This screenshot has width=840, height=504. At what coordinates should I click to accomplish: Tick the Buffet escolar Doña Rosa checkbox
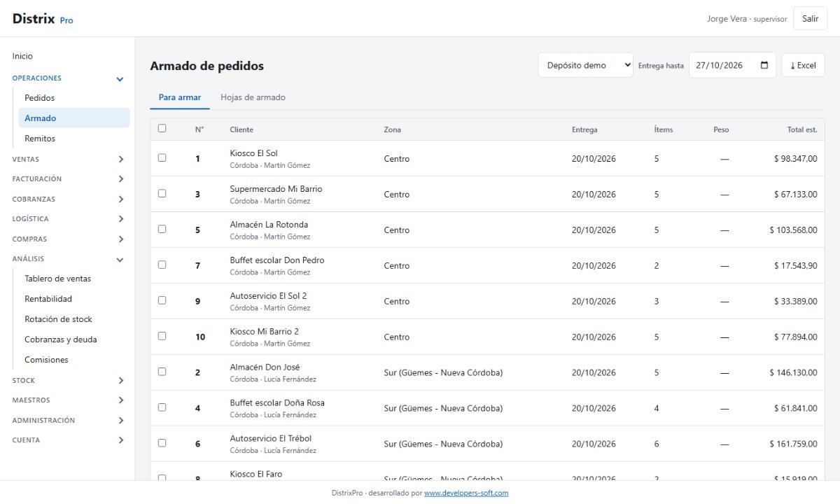162,407
